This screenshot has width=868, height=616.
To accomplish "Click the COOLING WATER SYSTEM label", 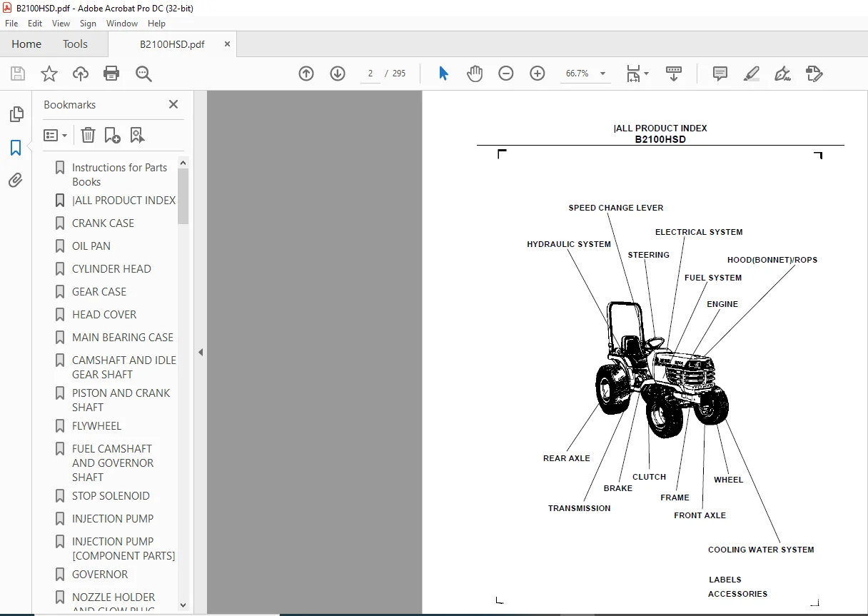I will (x=761, y=550).
